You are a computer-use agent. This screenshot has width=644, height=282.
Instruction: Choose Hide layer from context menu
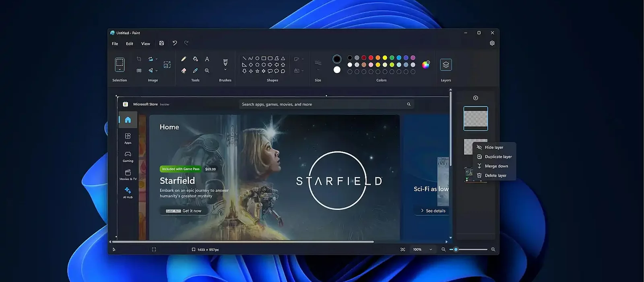click(495, 147)
